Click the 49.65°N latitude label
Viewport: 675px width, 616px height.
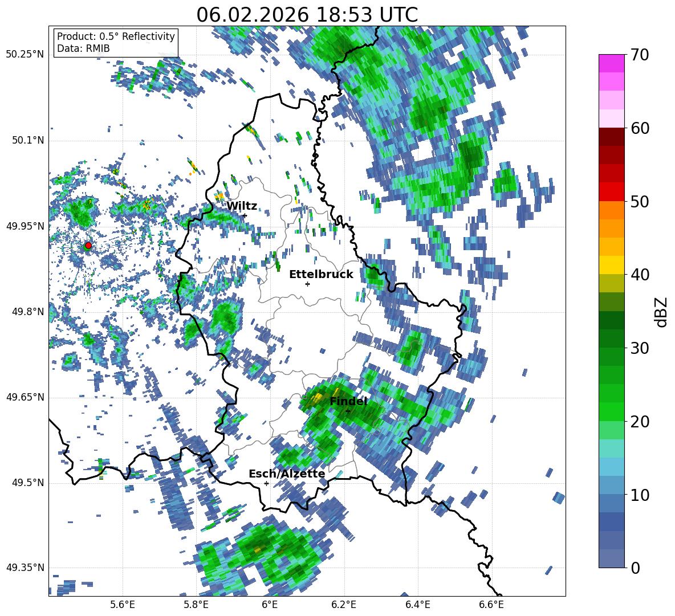(25, 397)
